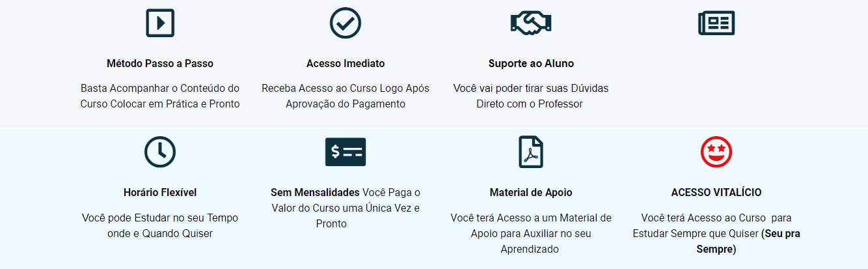868x269 pixels.
Task: Click the play video icon above Método Passo a Passo
Action: 160,23
